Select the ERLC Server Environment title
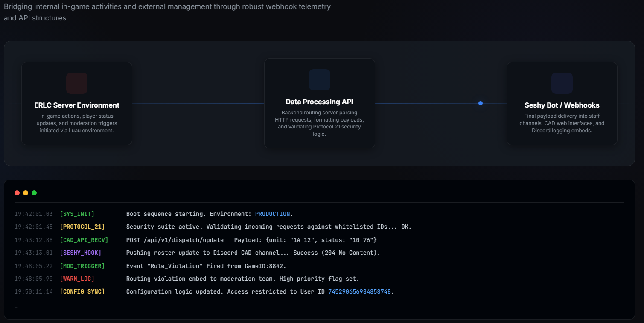The image size is (644, 323). tap(77, 105)
